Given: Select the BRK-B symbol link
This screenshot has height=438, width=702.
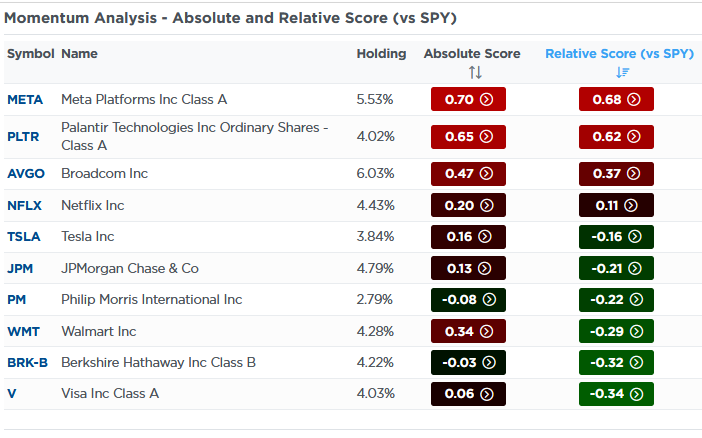Looking at the screenshot, I should pyautogui.click(x=27, y=362).
